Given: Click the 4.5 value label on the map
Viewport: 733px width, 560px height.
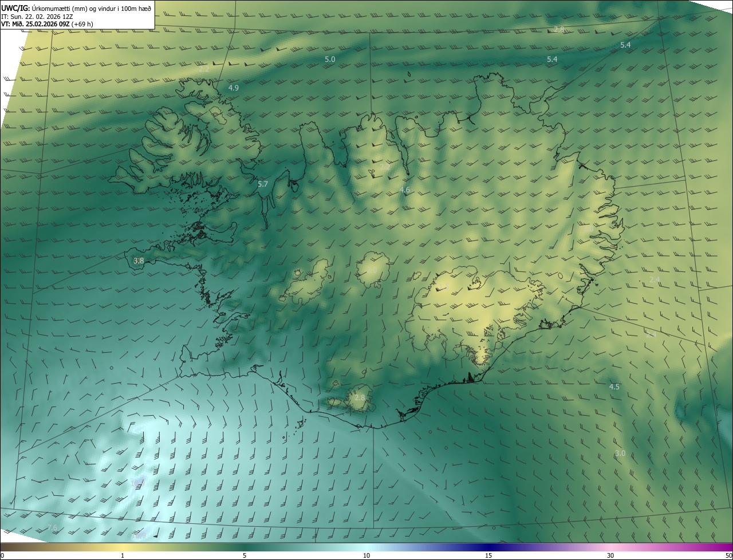Looking at the screenshot, I should click(x=614, y=387).
